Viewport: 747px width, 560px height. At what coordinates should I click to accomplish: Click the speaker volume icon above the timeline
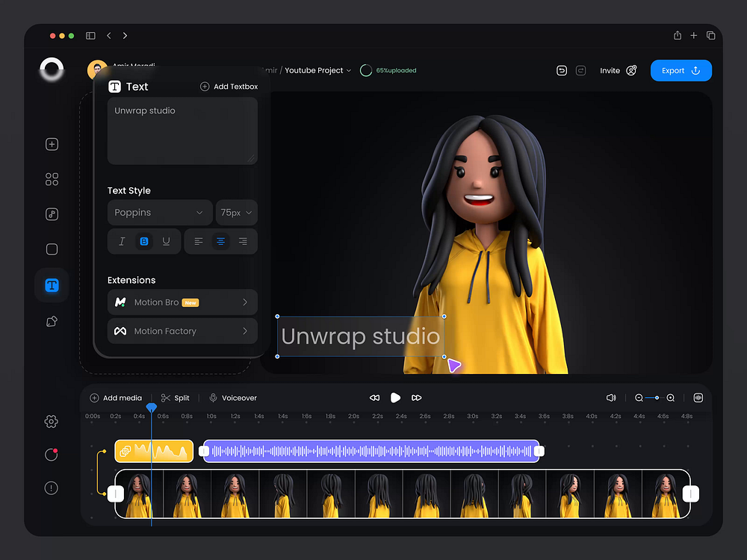[611, 398]
